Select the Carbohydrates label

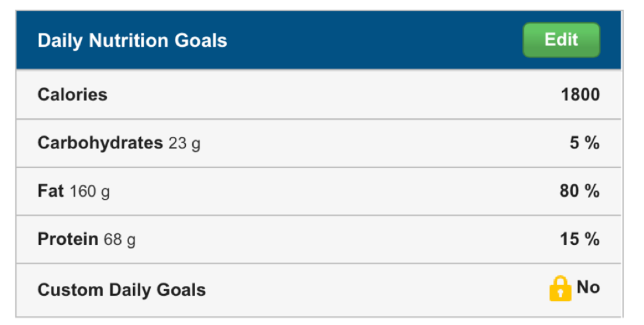coord(100,143)
